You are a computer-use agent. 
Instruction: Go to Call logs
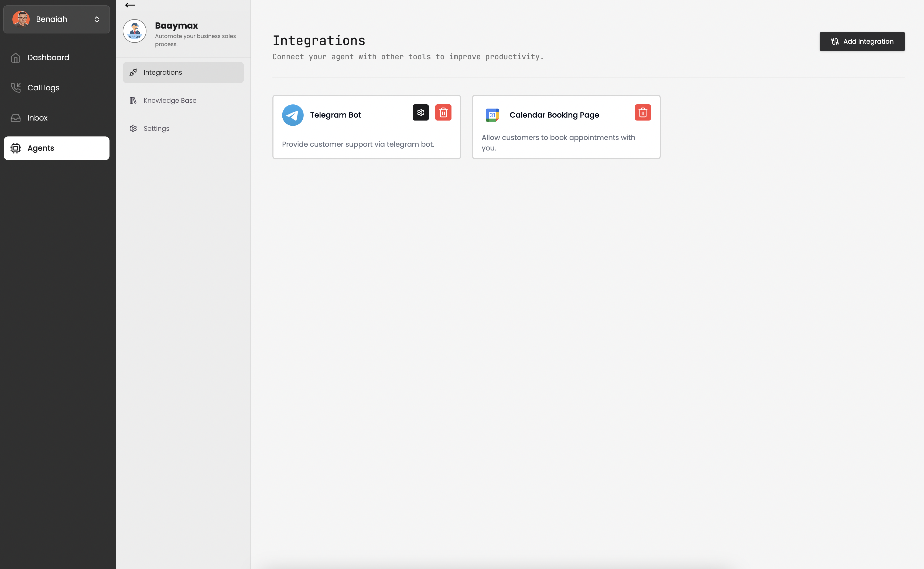[x=43, y=88]
